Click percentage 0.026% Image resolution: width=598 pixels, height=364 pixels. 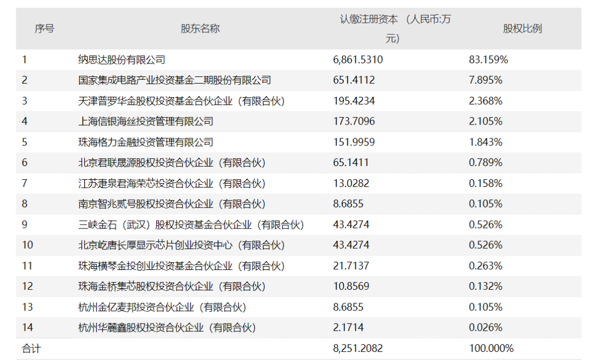[486, 327]
